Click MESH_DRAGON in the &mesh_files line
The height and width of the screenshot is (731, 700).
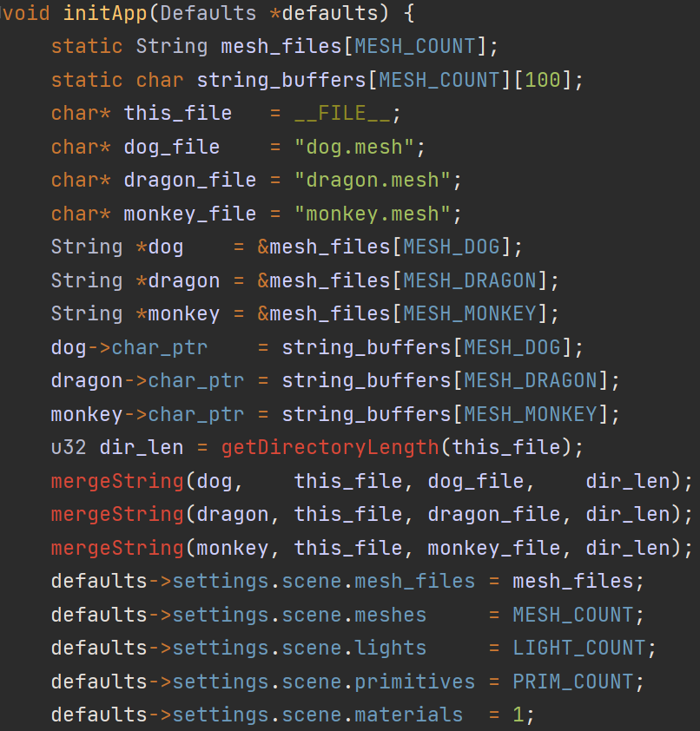click(470, 280)
